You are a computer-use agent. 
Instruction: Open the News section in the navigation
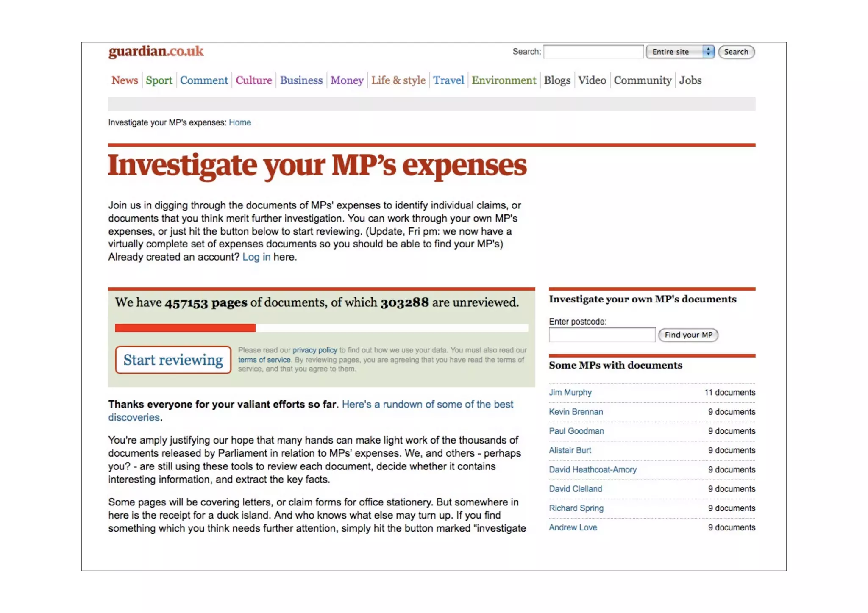pyautogui.click(x=125, y=80)
